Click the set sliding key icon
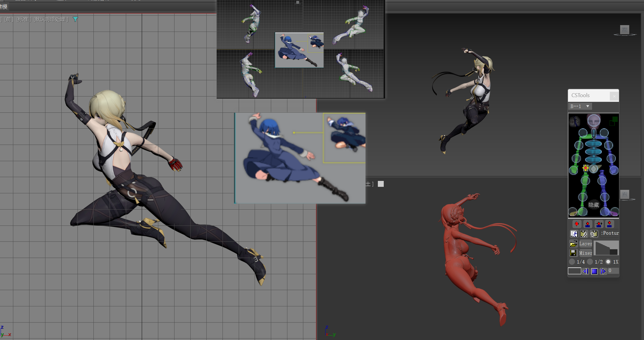Image resolution: width=644 pixels, height=340 pixels. [599, 224]
